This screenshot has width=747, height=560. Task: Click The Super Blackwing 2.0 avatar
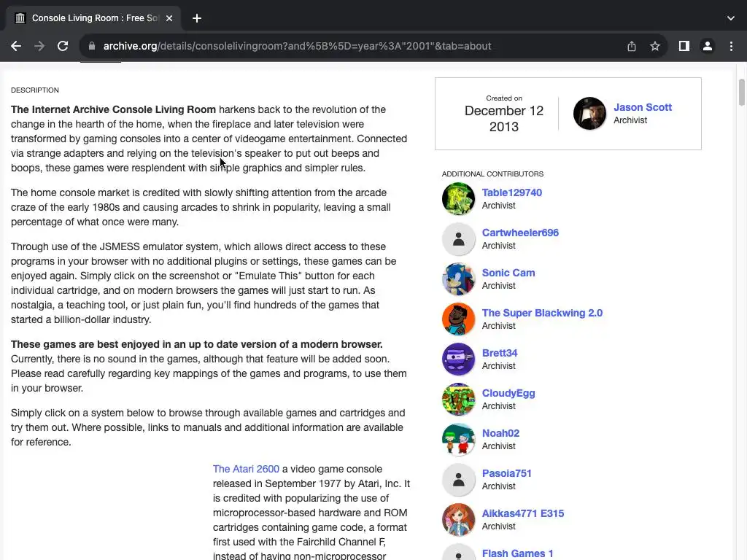point(458,319)
